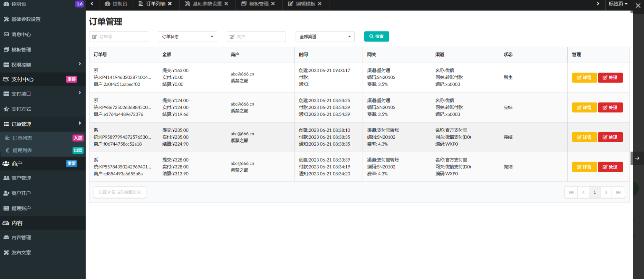Close the 基础参数设置 tab
The width and height of the screenshot is (644, 279).
tap(226, 4)
